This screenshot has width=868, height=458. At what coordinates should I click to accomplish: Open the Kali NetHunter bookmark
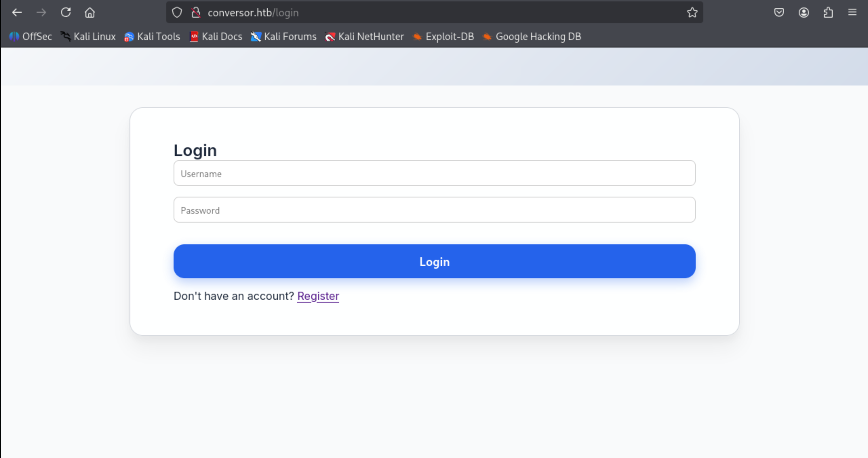(364, 37)
